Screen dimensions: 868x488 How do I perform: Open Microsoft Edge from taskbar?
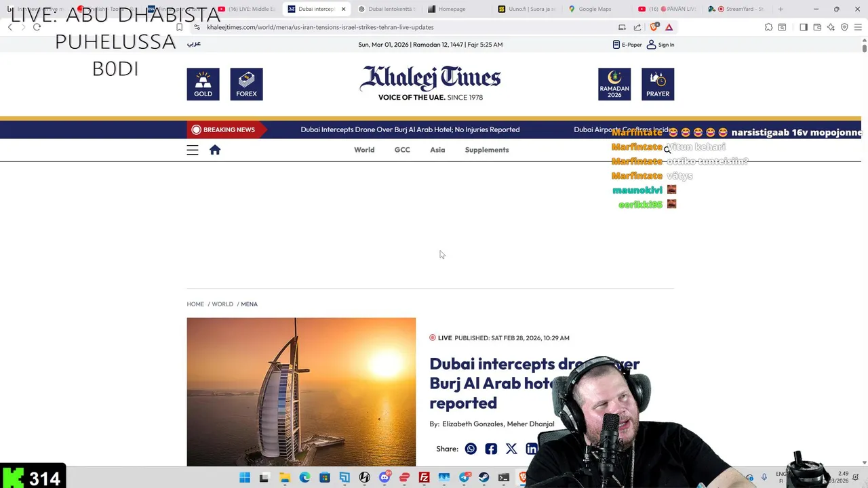pos(304,478)
